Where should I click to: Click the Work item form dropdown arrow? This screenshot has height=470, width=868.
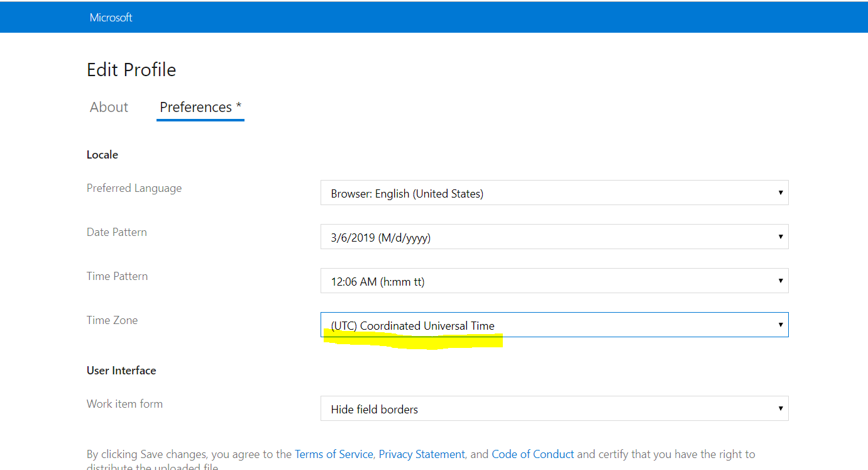pos(781,408)
